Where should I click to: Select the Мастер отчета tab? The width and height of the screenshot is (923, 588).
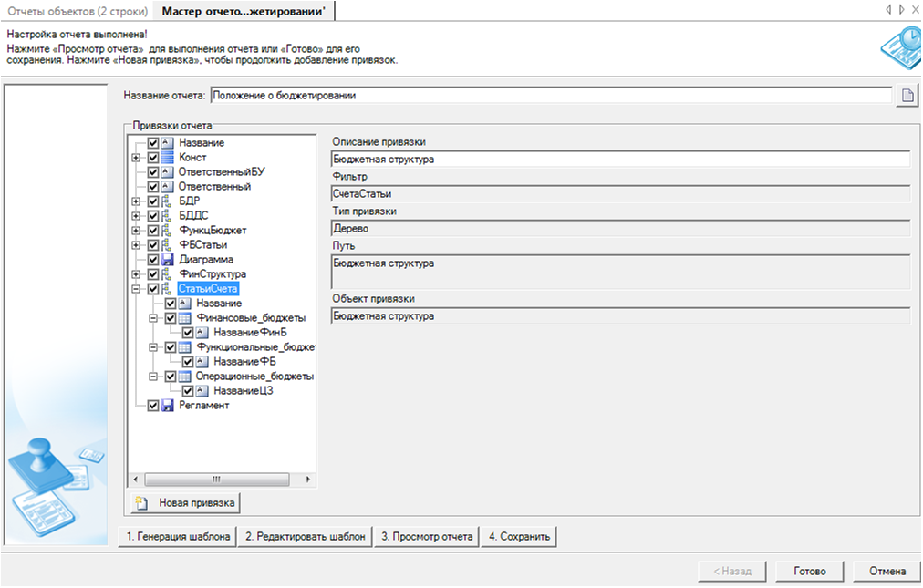(246, 12)
